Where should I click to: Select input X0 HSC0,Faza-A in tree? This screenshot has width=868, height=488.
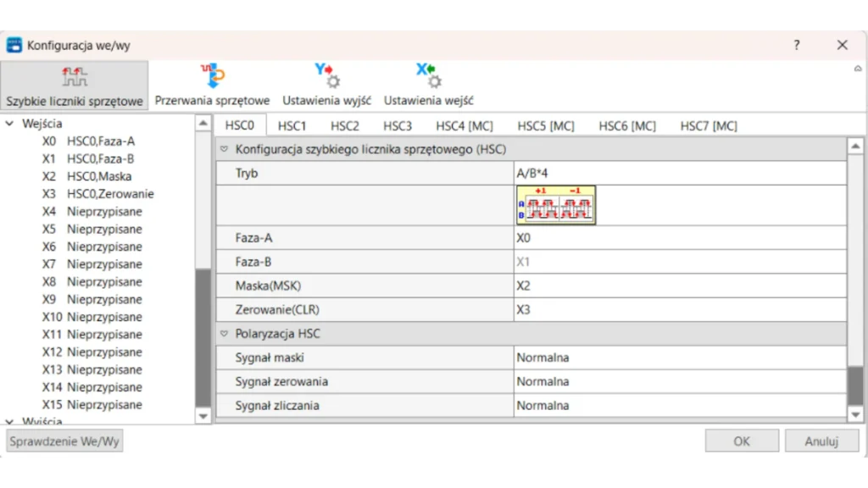[x=88, y=141]
